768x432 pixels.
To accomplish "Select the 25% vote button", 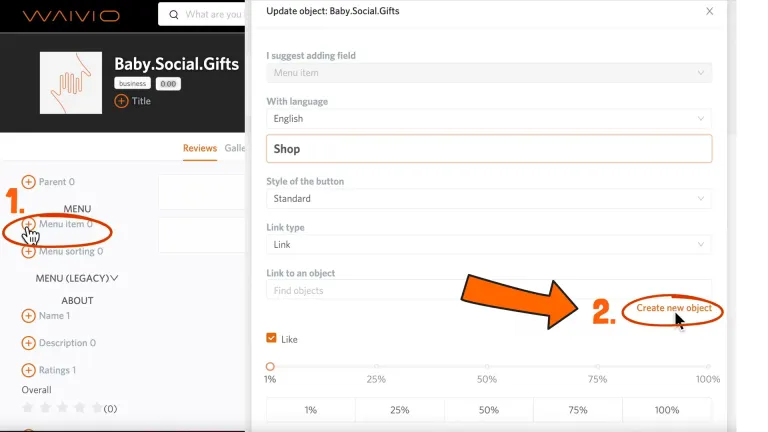I will [x=400, y=410].
